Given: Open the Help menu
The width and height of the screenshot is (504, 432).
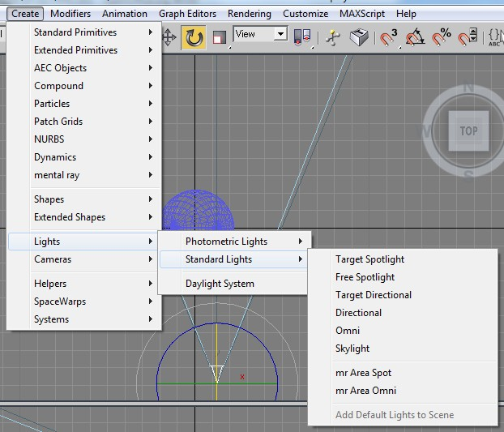Looking at the screenshot, I should point(406,14).
